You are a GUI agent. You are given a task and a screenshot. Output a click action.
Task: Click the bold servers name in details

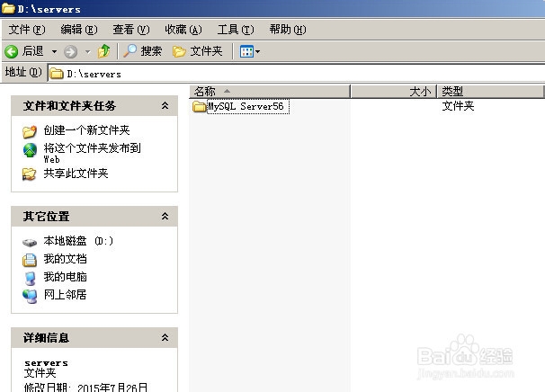click(x=46, y=363)
